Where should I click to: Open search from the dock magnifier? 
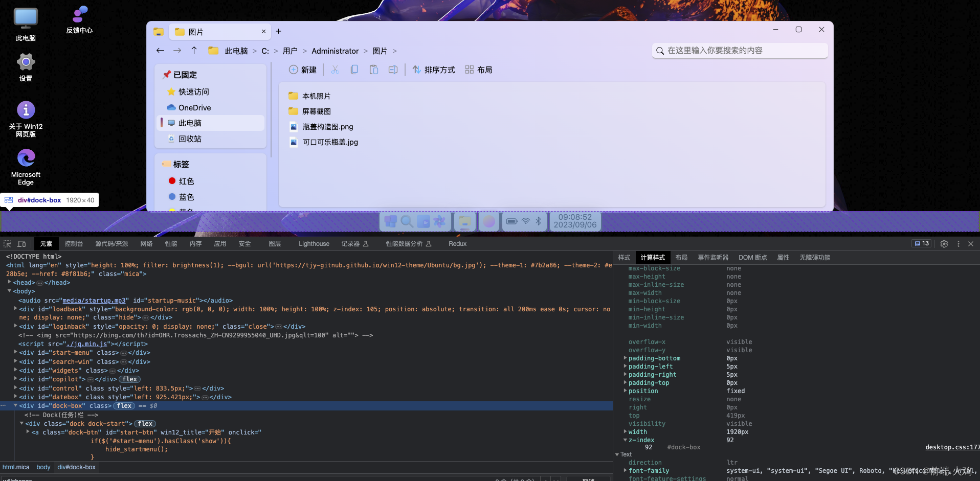[x=407, y=221]
